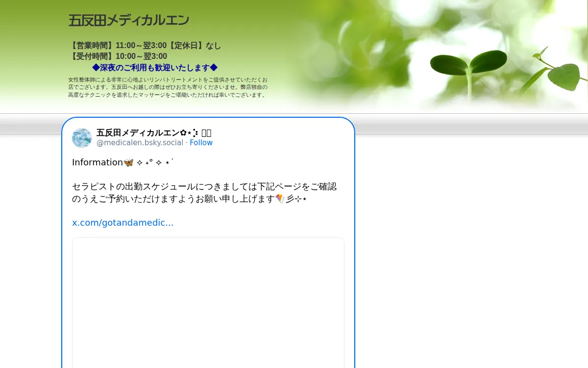Click the 受付時間 10:00～翌3:00 line

pos(118,56)
